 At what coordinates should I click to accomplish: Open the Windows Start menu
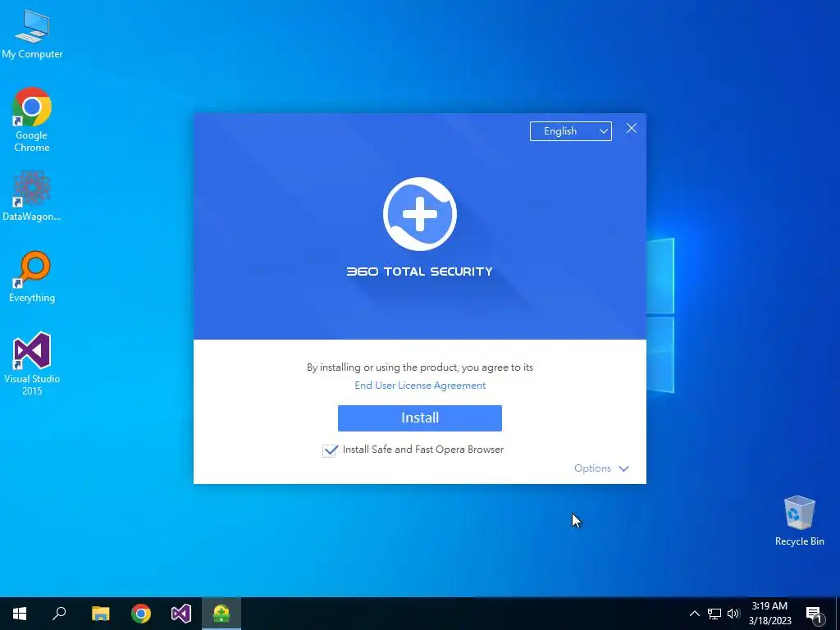(x=20, y=614)
